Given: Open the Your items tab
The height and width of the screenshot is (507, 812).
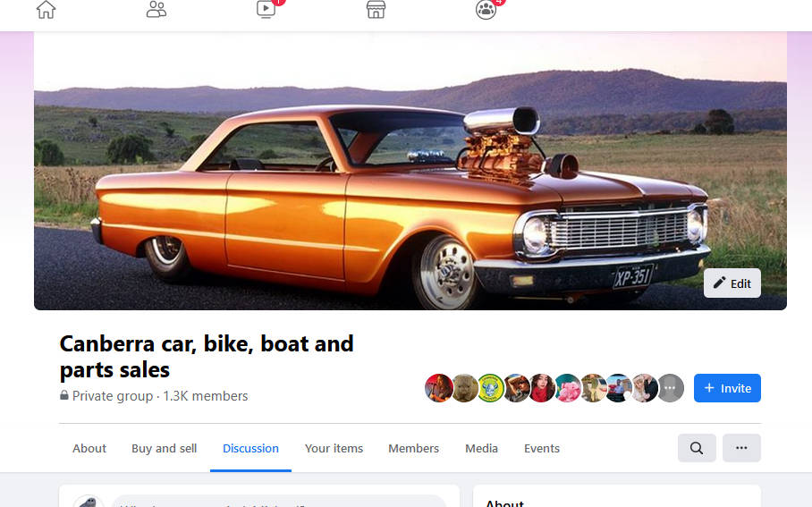Looking at the screenshot, I should pos(334,448).
